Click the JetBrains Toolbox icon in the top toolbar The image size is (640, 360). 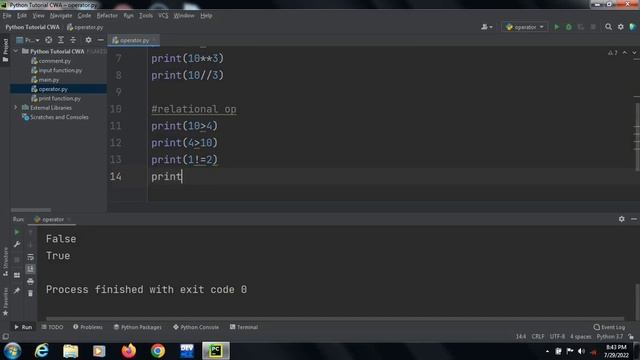(633, 27)
